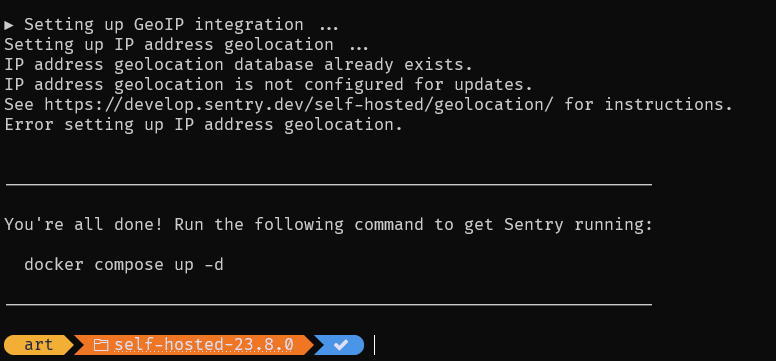The height and width of the screenshot is (361, 776).
Task: Click the 'Error setting up IP address geolocation' line
Action: (203, 125)
